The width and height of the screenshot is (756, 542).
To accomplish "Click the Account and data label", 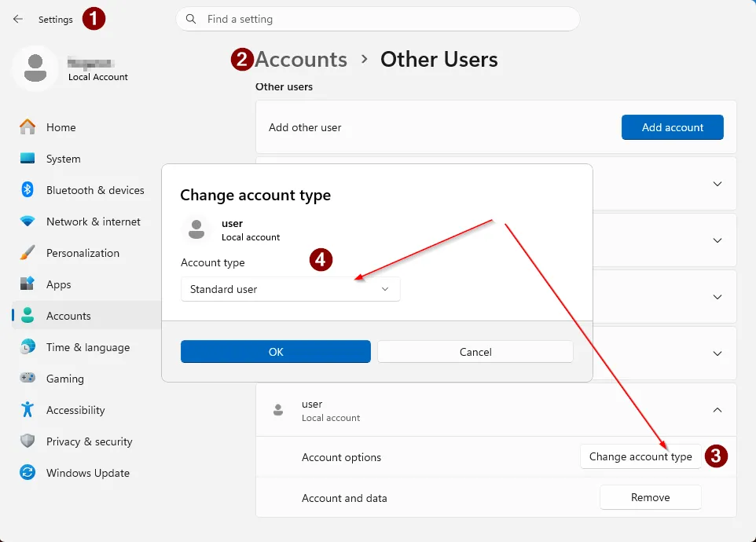I will coord(344,498).
